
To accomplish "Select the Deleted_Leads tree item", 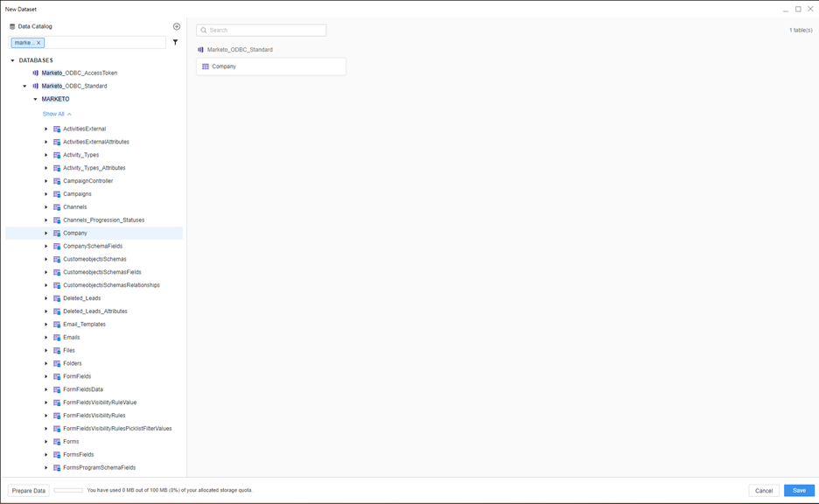I will [x=81, y=298].
